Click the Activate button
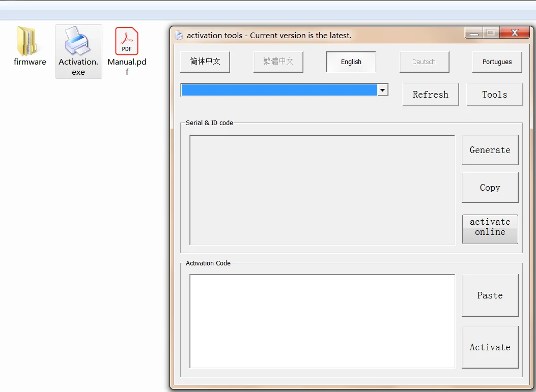The height and width of the screenshot is (392, 536). pos(490,347)
